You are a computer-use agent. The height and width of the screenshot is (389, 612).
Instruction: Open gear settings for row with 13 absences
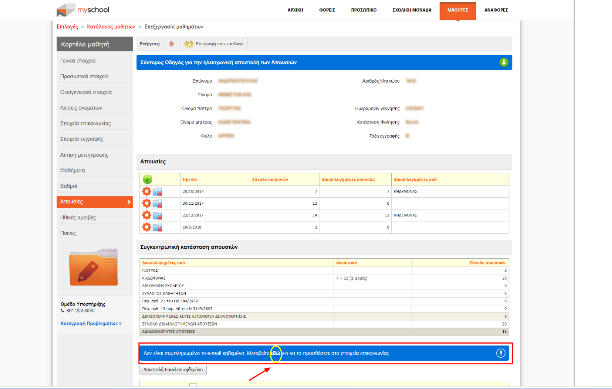[x=146, y=203]
